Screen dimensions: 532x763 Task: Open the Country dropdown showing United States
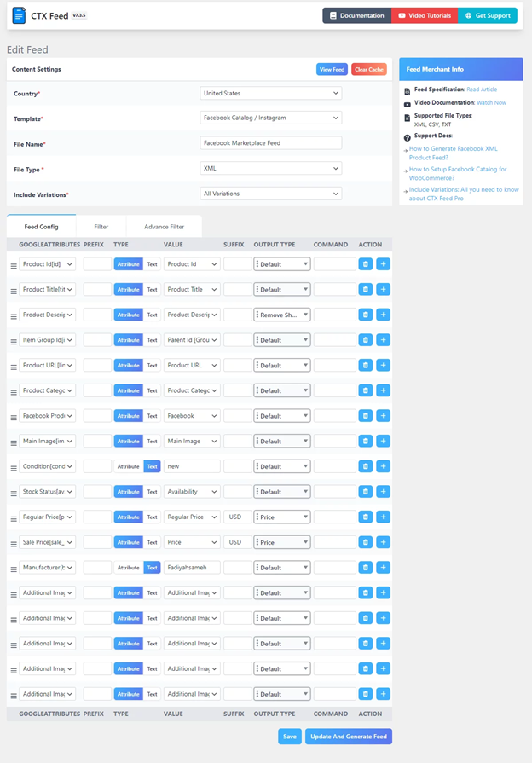(270, 94)
